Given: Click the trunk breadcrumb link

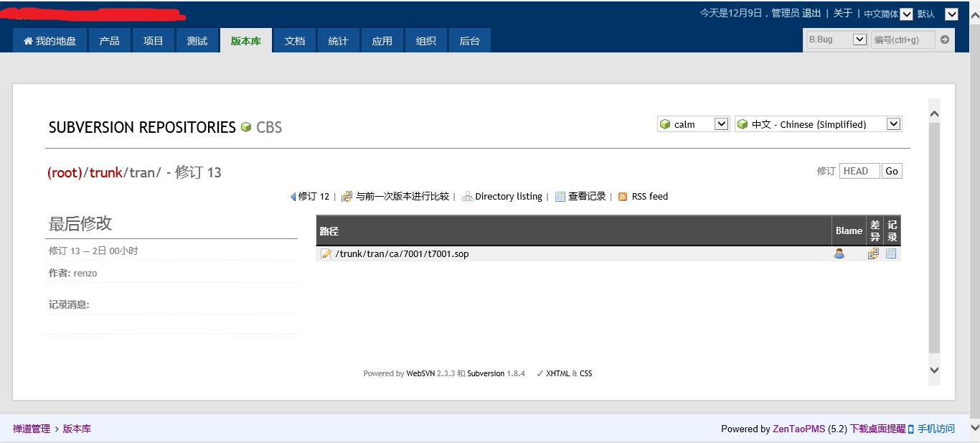Looking at the screenshot, I should [105, 173].
